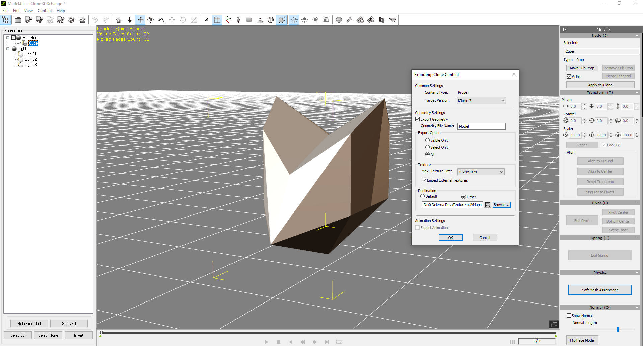The height and width of the screenshot is (346, 644).
Task: Uncheck the Cube node checkbox
Action: (20, 43)
